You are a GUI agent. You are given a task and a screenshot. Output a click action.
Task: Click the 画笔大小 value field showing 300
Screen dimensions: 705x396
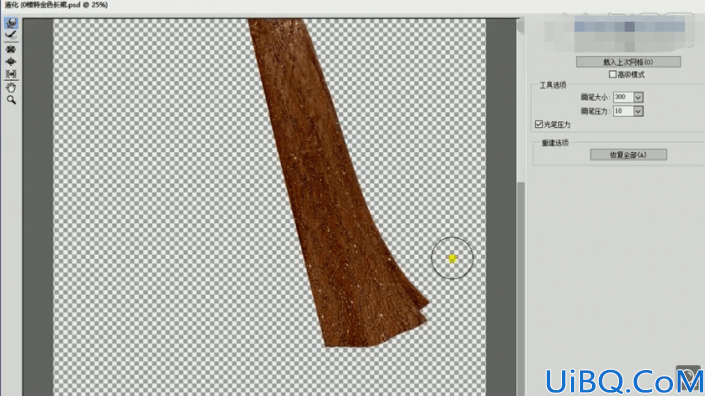coord(623,97)
